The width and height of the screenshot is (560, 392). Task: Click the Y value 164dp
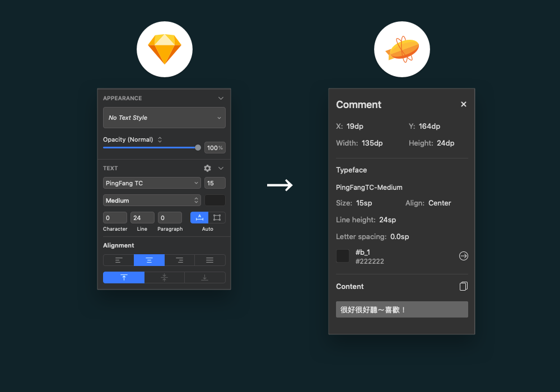coord(430,127)
